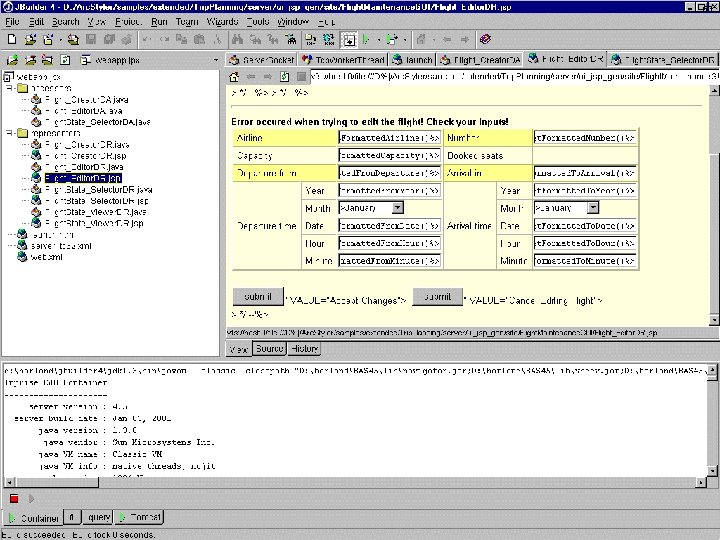
Task: Open the departure Month dropdown
Action: click(397, 207)
